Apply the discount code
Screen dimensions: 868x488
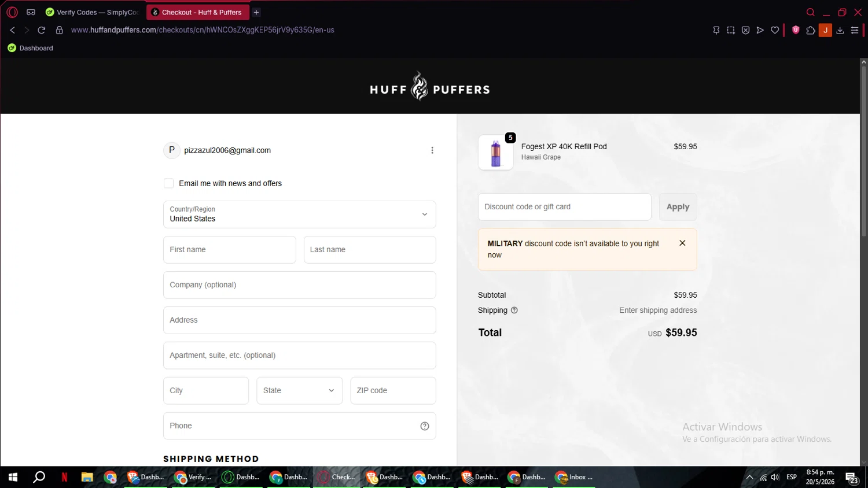tap(678, 207)
